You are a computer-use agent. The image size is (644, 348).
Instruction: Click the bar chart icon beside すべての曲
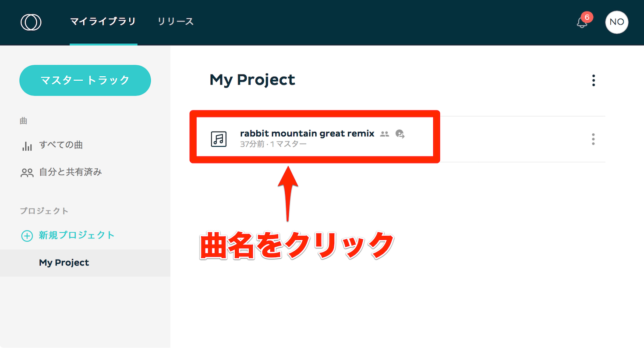27,146
